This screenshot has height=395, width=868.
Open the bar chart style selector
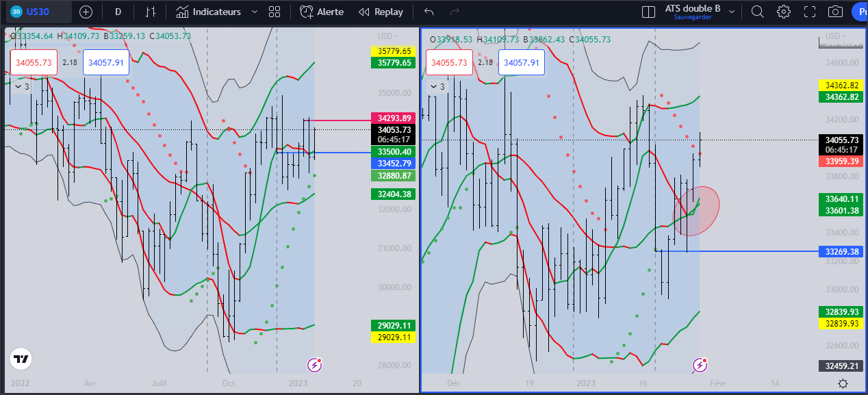(x=151, y=12)
